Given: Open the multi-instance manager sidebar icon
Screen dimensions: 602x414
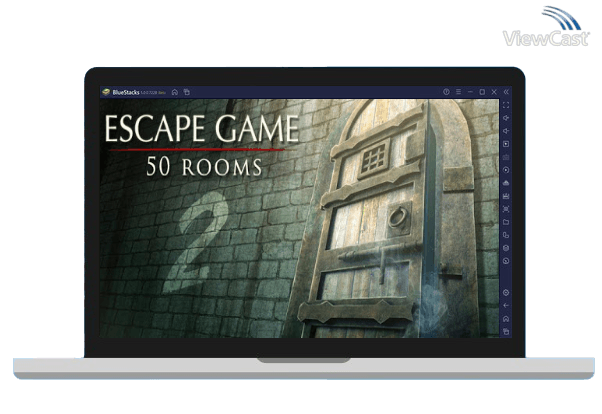Looking at the screenshot, I should pyautogui.click(x=506, y=235).
